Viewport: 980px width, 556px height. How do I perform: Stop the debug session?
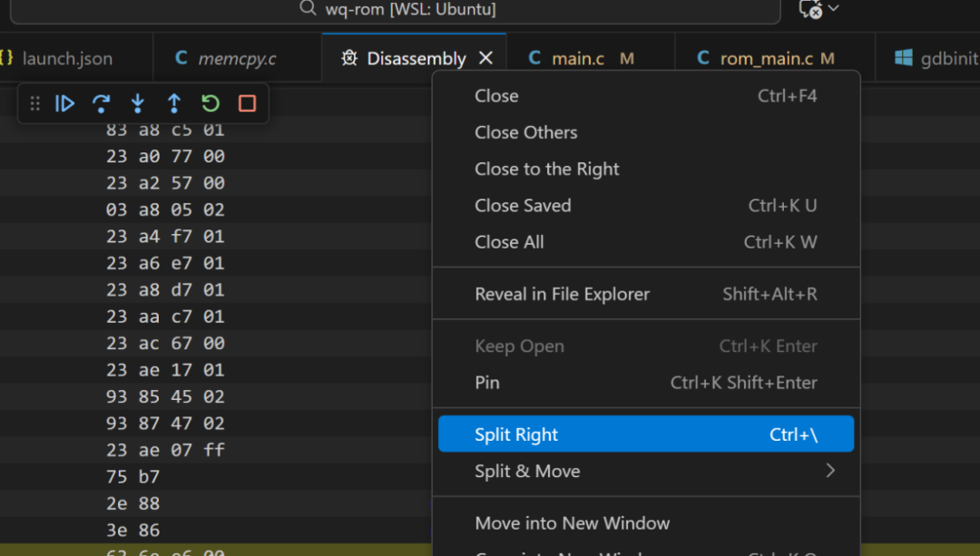pyautogui.click(x=247, y=103)
